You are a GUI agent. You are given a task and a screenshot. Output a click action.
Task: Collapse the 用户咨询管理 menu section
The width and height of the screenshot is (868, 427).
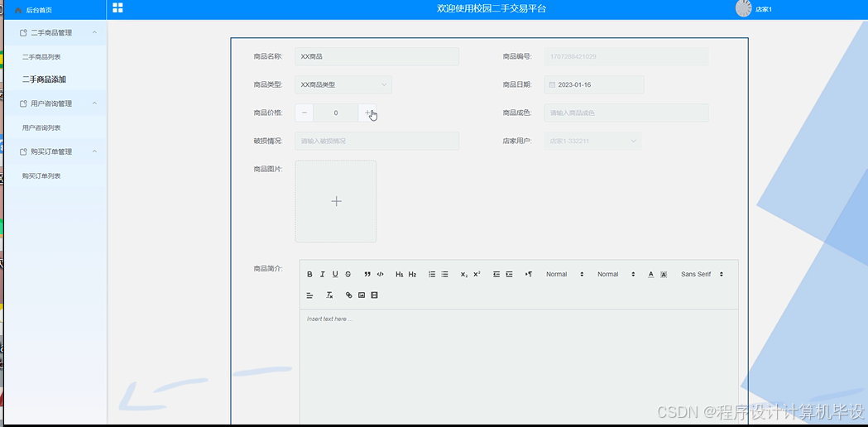pyautogui.click(x=55, y=103)
